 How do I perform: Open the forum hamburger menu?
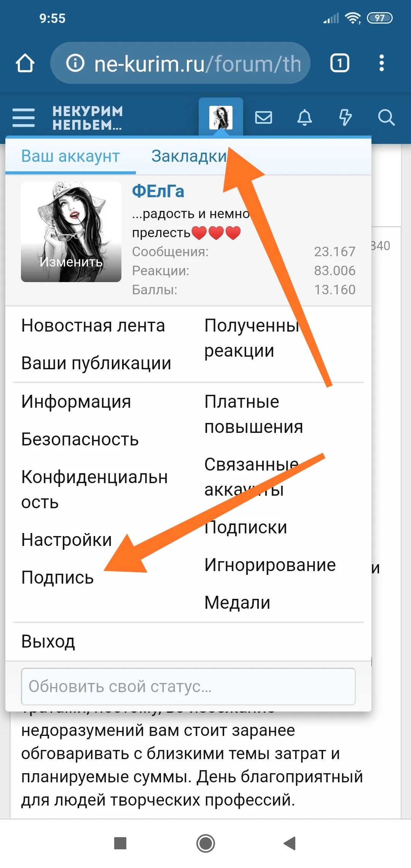[24, 117]
